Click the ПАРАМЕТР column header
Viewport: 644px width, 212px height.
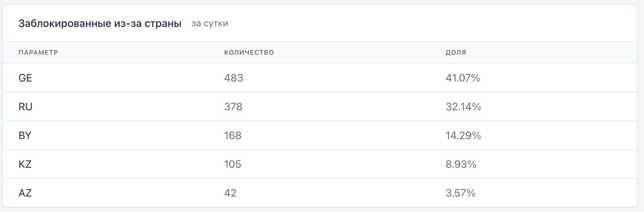click(x=38, y=52)
